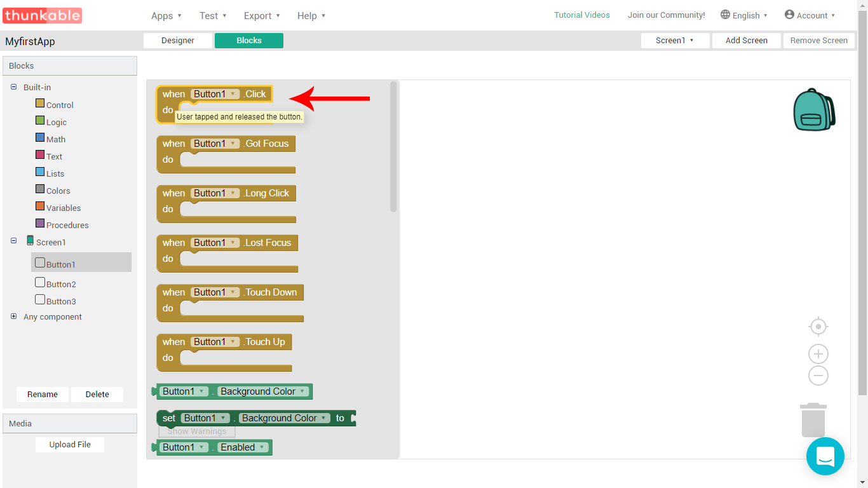Switch to the Designer tab
Image resolution: width=868 pixels, height=488 pixels.
[x=178, y=41]
